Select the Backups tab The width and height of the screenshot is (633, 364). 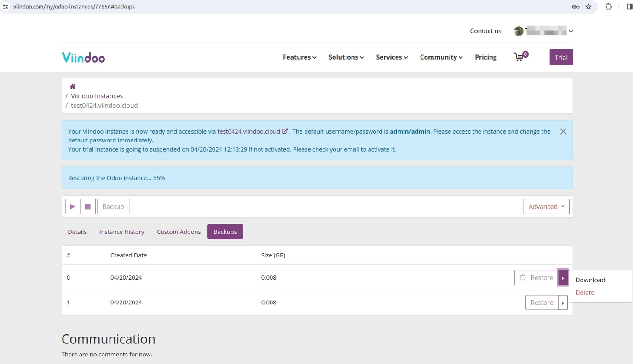[x=225, y=232]
